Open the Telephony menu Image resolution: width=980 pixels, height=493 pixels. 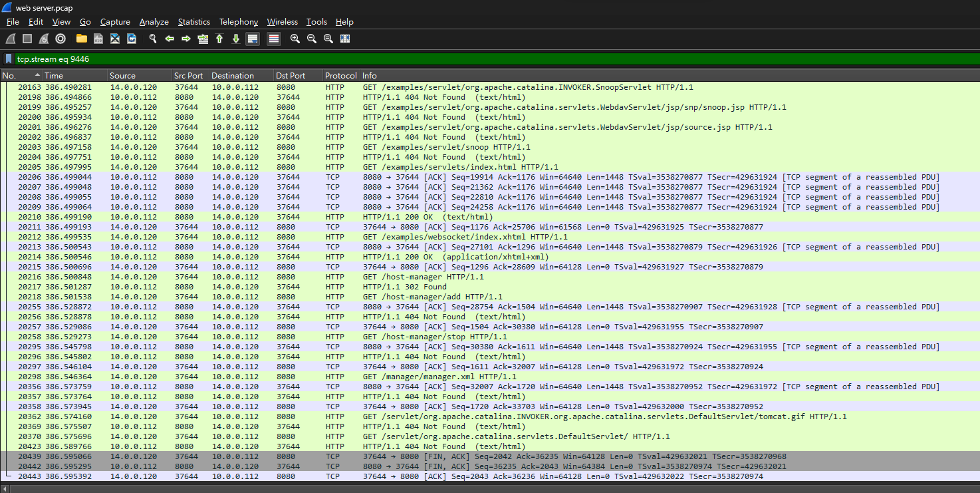click(x=239, y=22)
